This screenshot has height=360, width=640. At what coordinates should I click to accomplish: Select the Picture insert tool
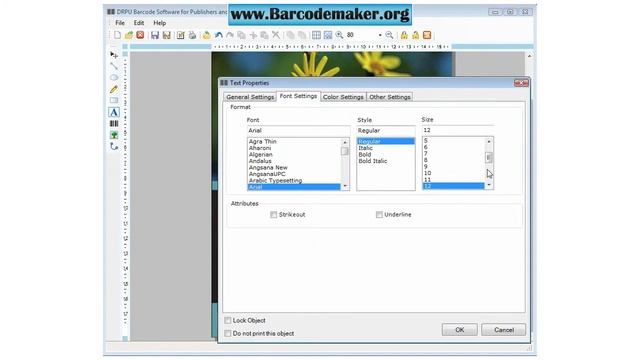coord(114,135)
